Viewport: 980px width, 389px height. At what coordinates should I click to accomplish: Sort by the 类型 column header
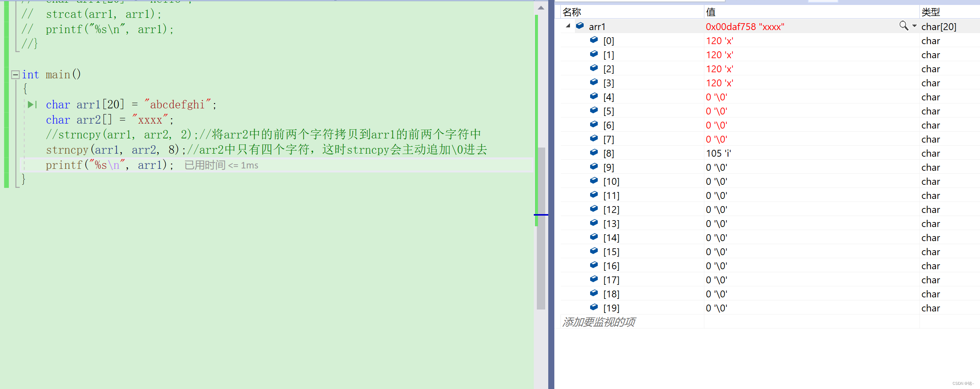tap(950, 12)
